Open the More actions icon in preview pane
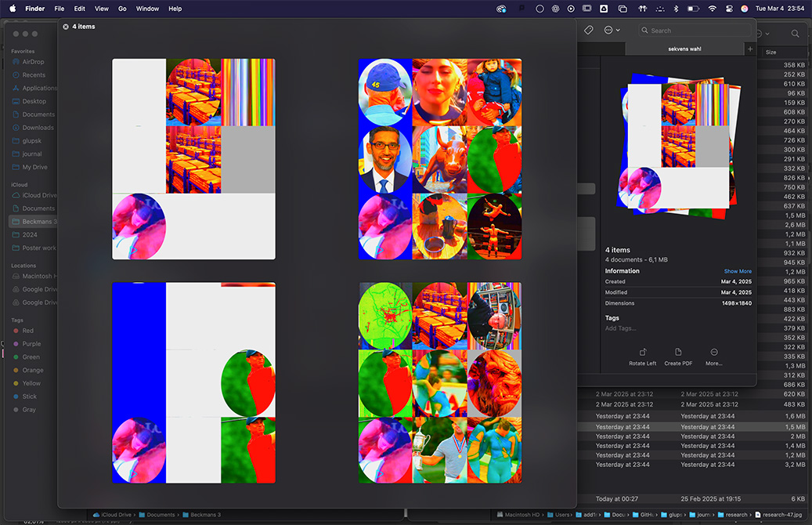 (x=713, y=353)
